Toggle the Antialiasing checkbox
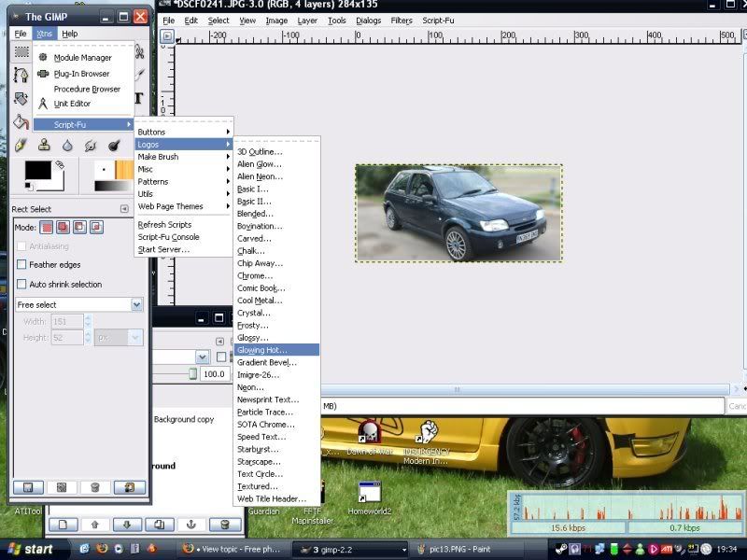 (21, 246)
